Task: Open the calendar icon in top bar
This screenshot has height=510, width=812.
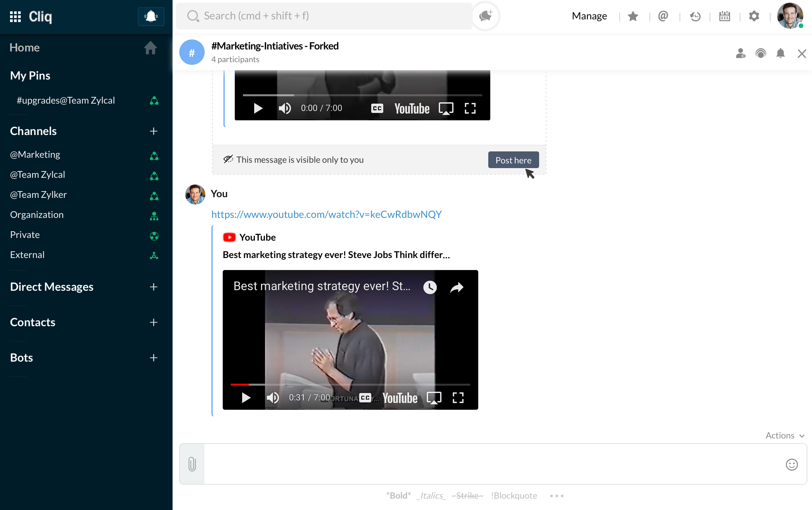Action: 724,16
